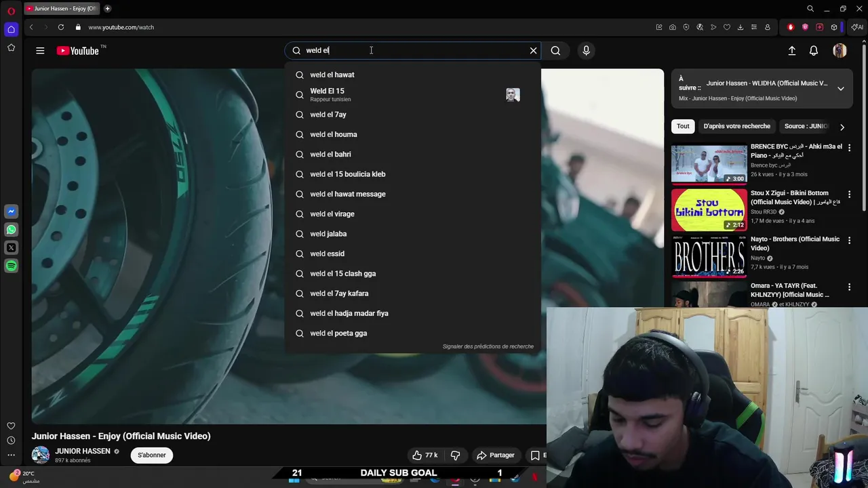Open the Opera AI assistant button
Image resolution: width=868 pixels, height=488 pixels.
click(857, 27)
